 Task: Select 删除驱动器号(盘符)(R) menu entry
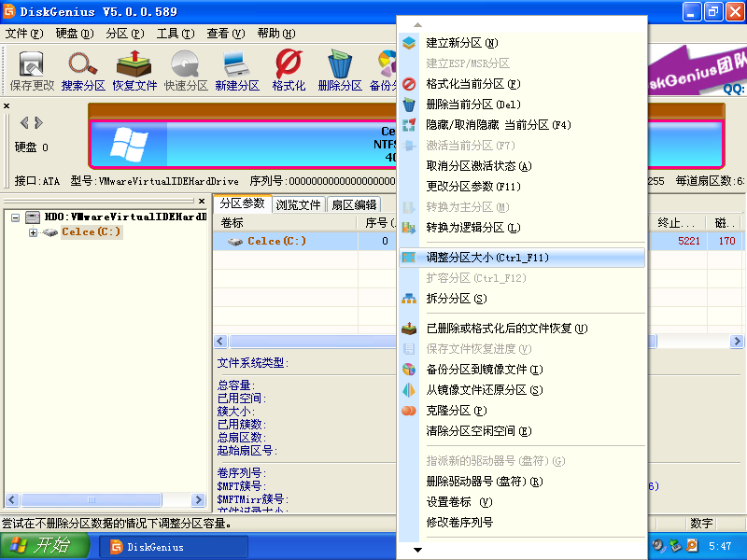tap(522, 482)
